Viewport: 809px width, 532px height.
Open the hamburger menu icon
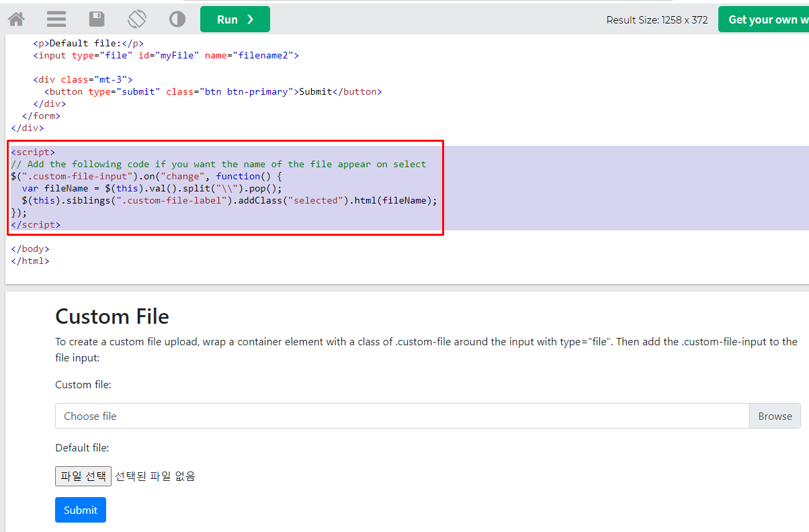coord(56,19)
